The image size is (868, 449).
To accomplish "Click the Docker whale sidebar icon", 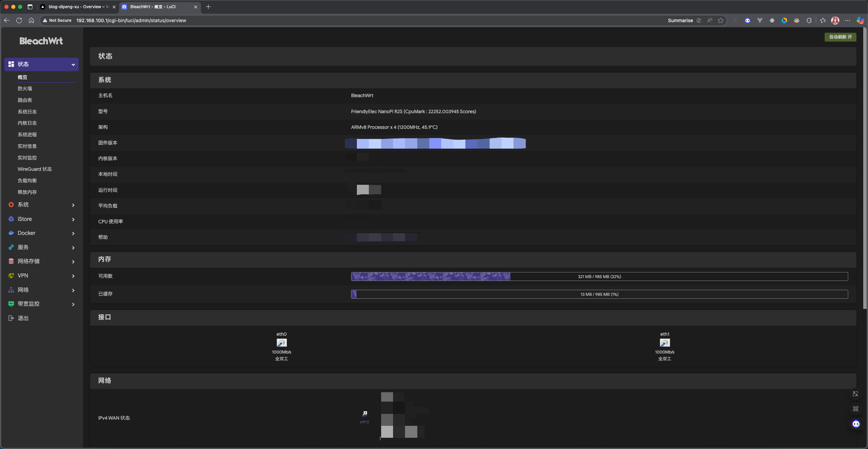I will pyautogui.click(x=11, y=233).
